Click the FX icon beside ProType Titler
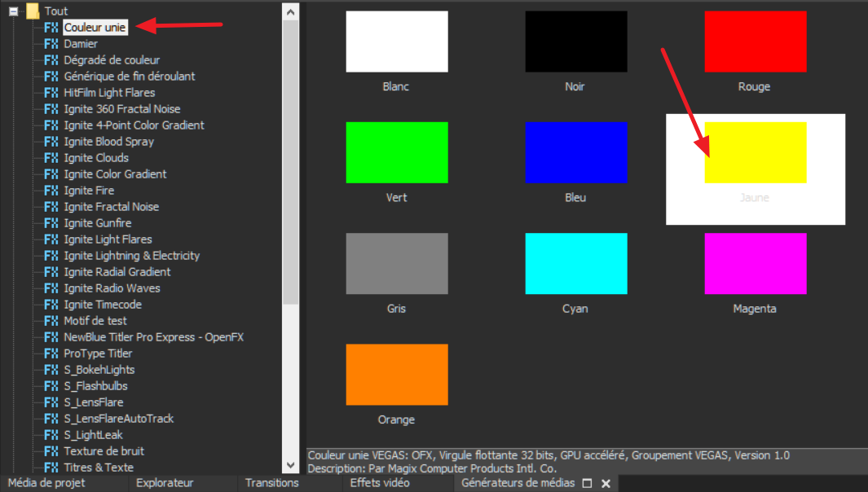The image size is (868, 492). pos(51,353)
